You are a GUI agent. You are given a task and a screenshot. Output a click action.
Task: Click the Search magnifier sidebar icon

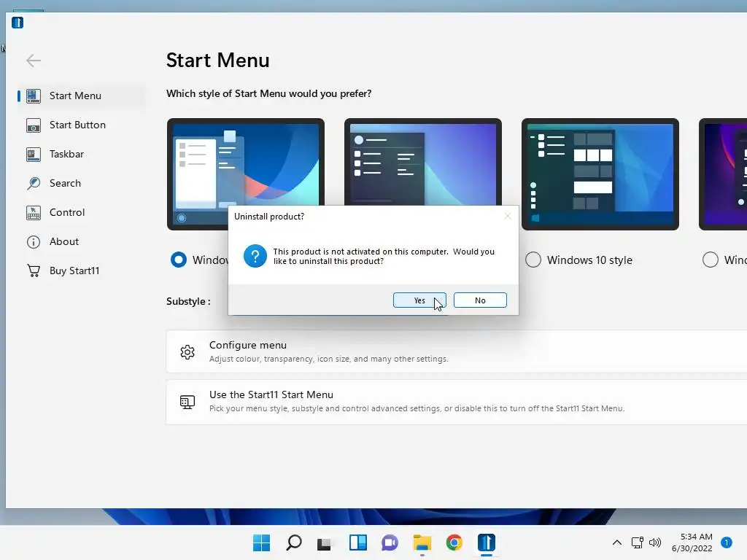(x=34, y=183)
